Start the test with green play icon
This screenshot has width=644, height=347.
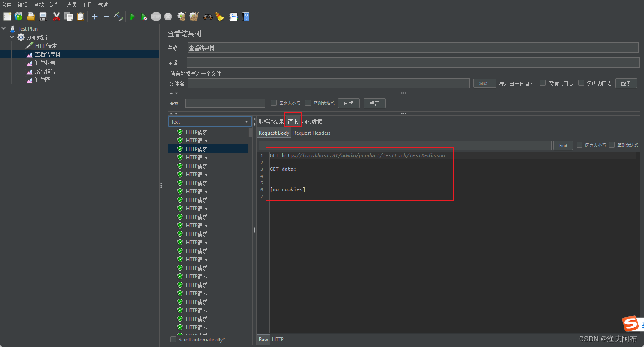(132, 17)
